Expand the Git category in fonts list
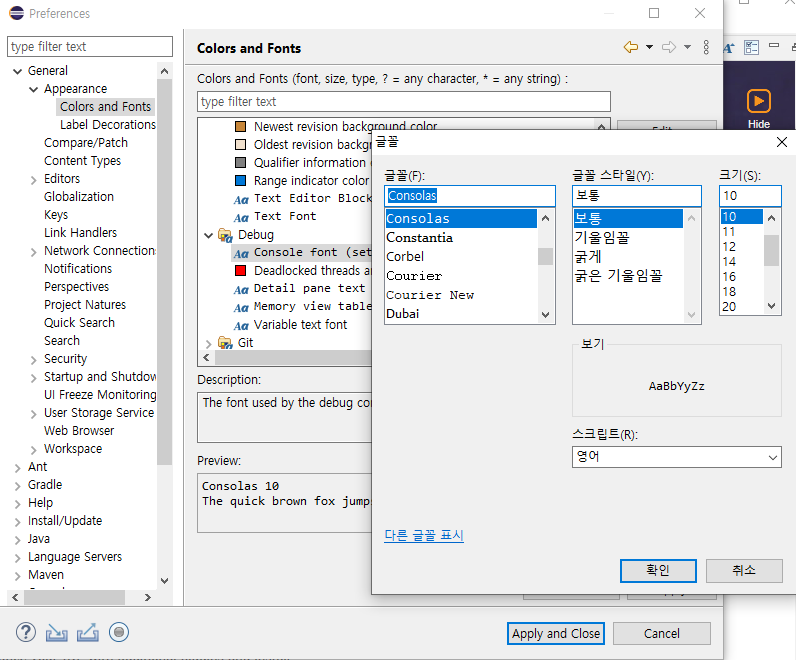This screenshot has width=796, height=660. tap(208, 344)
